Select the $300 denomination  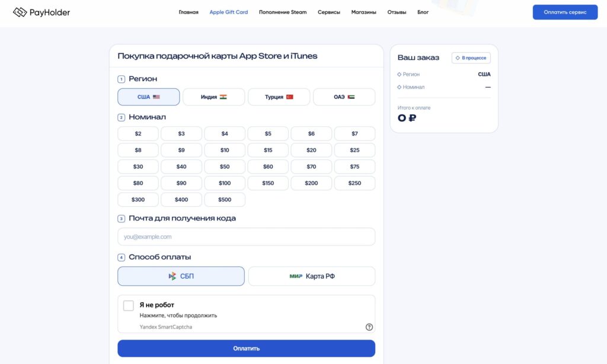point(138,200)
